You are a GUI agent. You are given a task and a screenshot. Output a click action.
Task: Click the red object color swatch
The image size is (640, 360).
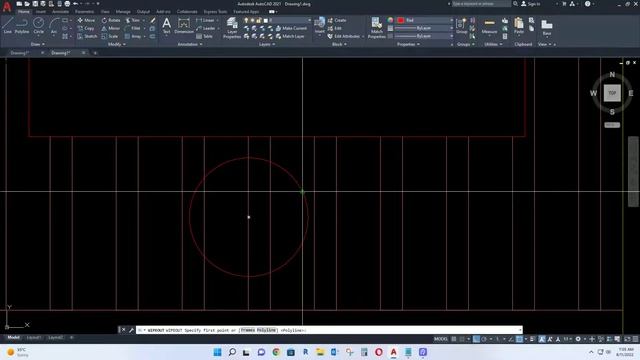401,20
